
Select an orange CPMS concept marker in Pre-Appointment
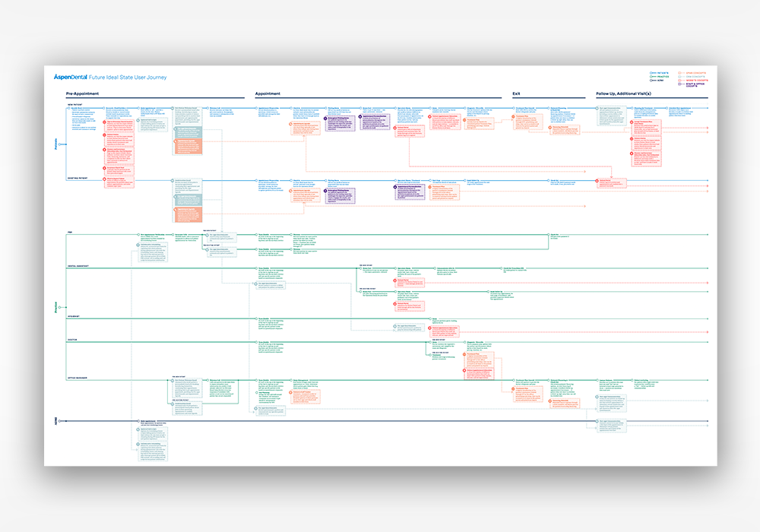coord(175,143)
